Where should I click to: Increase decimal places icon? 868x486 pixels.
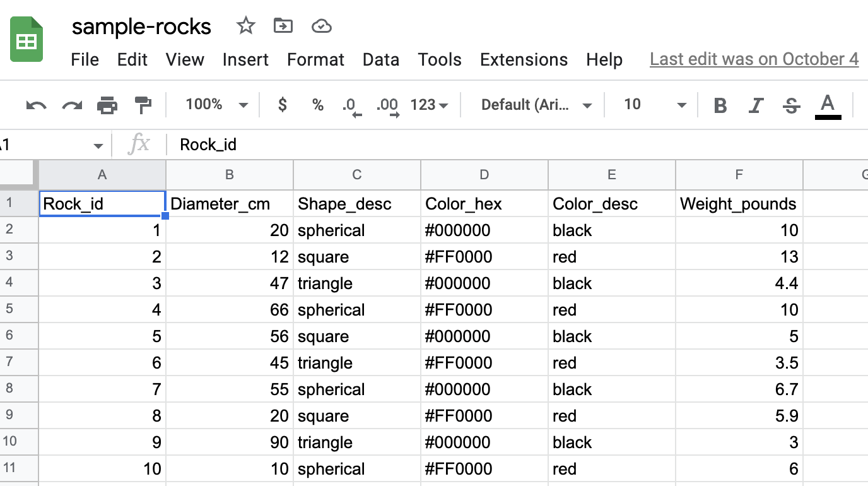(387, 106)
